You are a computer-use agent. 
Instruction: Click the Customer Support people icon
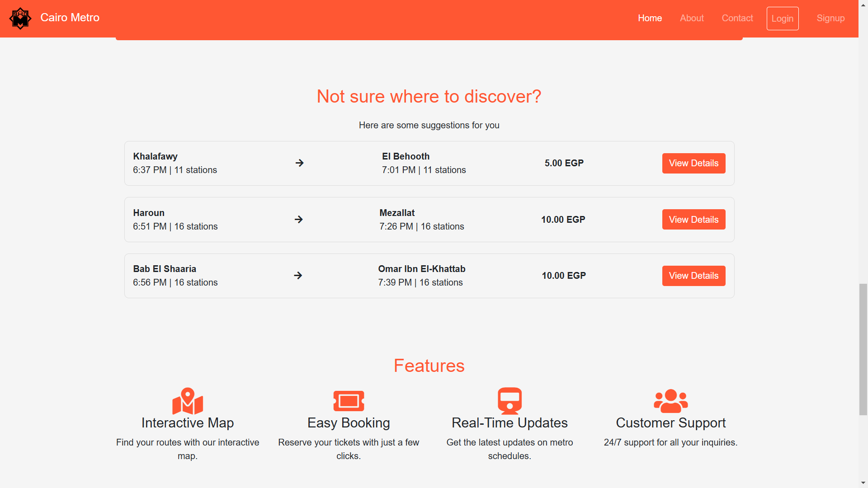point(671,401)
